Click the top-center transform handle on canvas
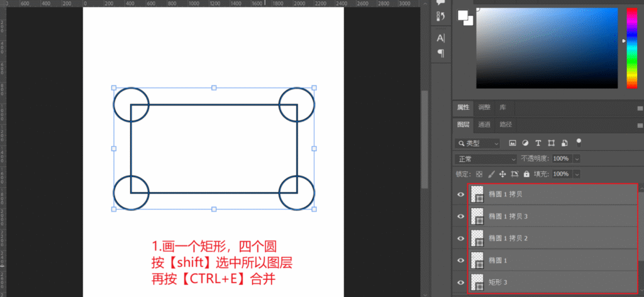Screen dimensions: 644x297 coord(214,88)
